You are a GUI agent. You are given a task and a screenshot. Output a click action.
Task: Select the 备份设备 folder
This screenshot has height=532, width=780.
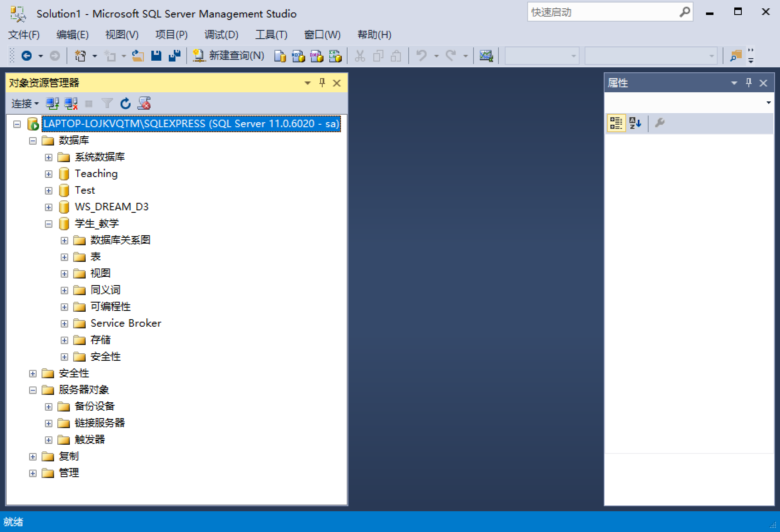[x=94, y=406]
